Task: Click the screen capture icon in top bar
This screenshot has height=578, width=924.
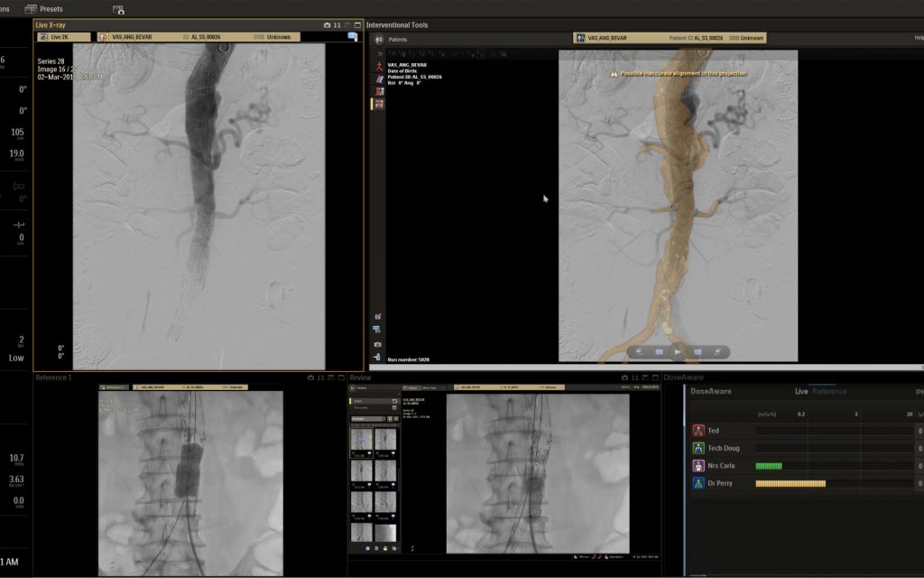Action: click(119, 9)
